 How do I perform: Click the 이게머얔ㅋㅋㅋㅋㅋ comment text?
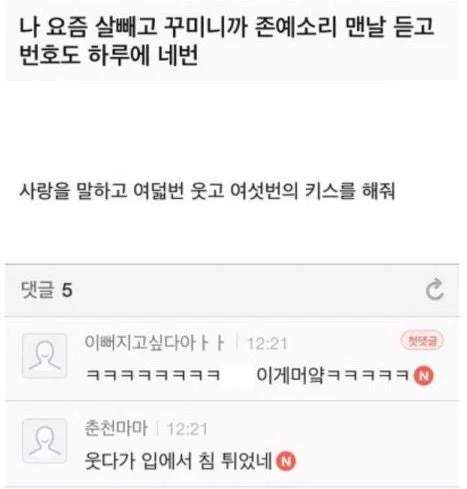(x=333, y=376)
